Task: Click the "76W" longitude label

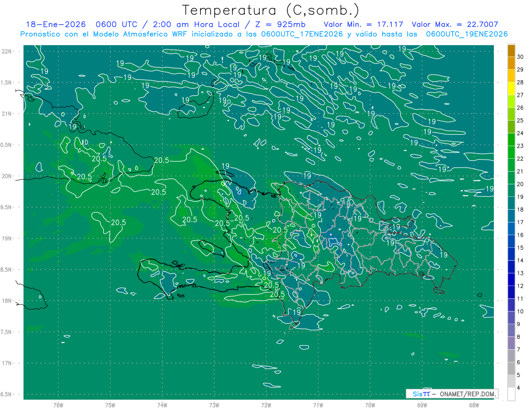Action: [58, 405]
